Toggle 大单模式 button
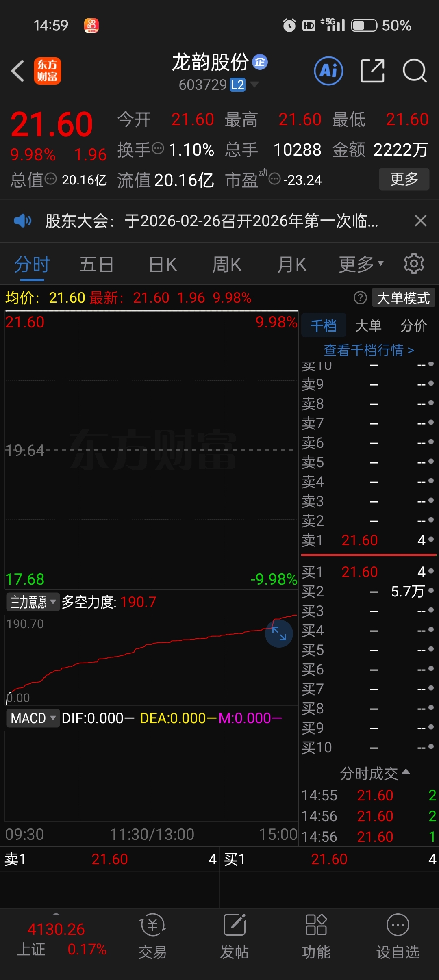This screenshot has width=439, height=980. click(x=404, y=298)
